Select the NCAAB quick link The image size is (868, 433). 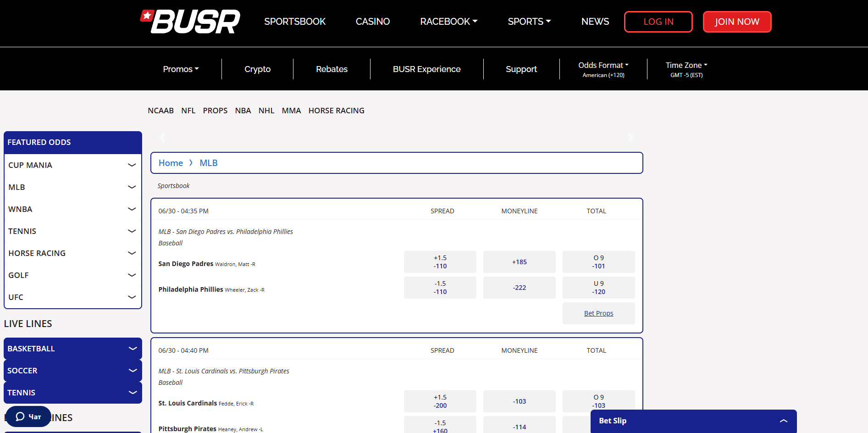(x=160, y=111)
